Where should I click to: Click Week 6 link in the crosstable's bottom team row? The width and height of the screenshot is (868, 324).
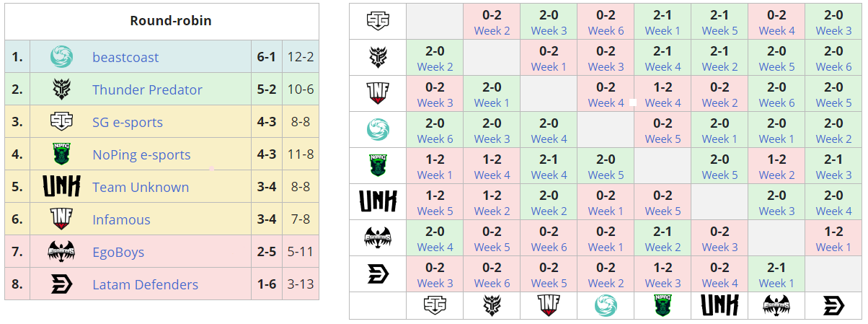[x=492, y=283]
